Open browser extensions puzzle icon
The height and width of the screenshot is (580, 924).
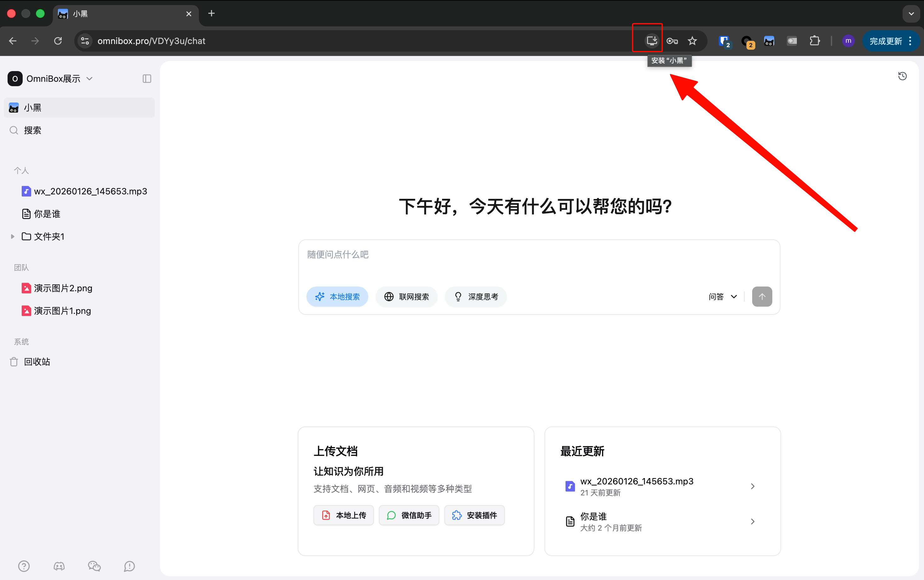pyautogui.click(x=814, y=41)
